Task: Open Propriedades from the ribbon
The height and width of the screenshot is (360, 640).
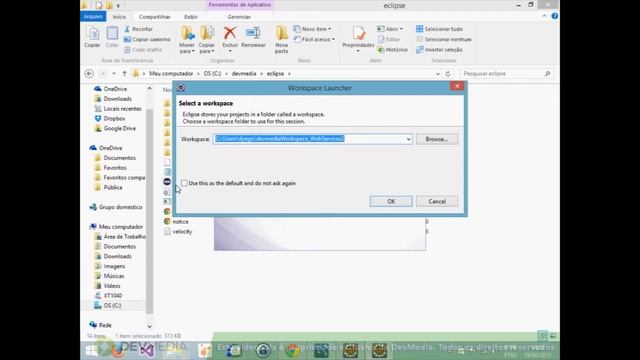Action: pyautogui.click(x=358, y=38)
